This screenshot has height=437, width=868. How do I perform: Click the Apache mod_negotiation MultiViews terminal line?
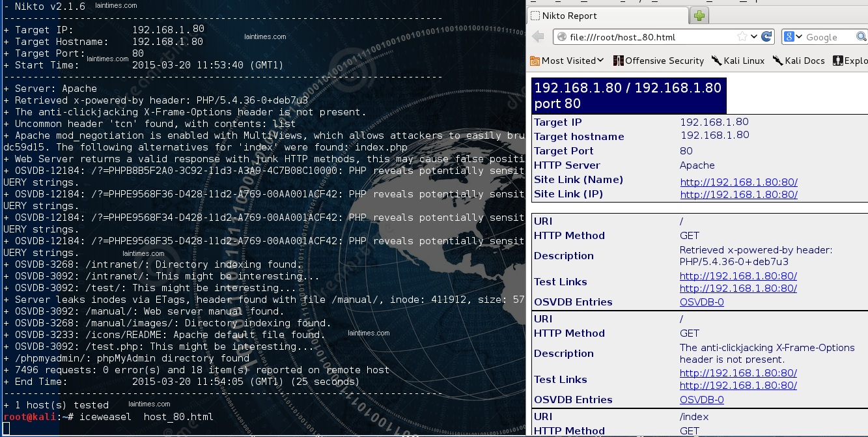(264, 135)
